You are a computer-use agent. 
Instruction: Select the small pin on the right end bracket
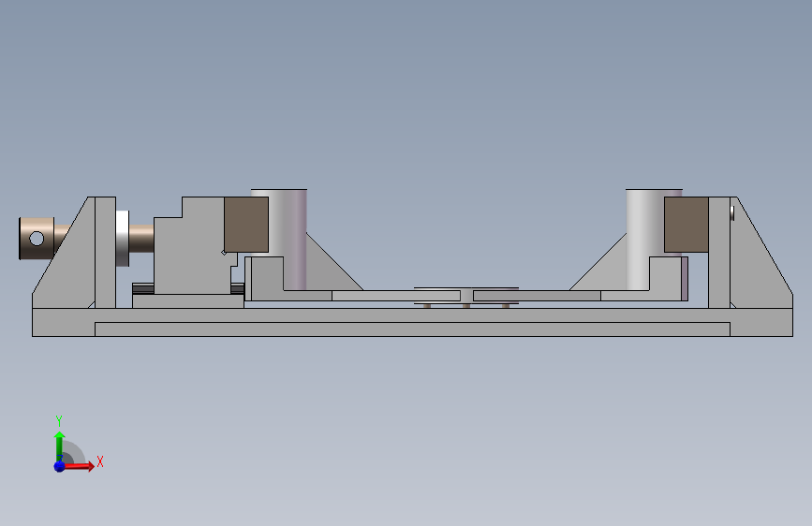tap(732, 212)
